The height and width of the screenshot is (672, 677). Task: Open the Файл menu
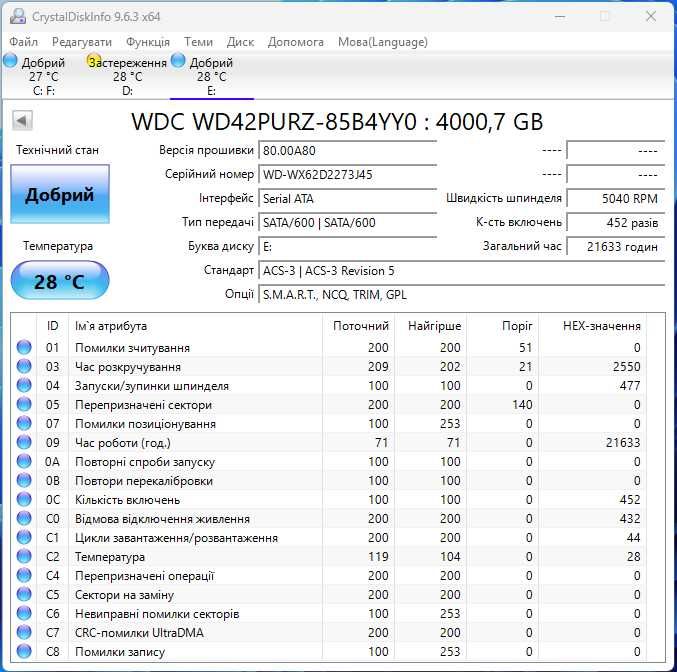[x=23, y=42]
